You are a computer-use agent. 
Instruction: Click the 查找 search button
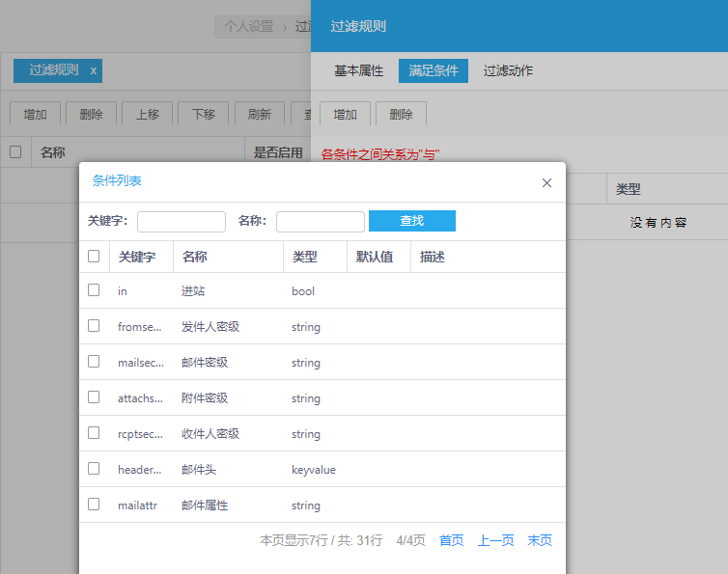click(411, 221)
